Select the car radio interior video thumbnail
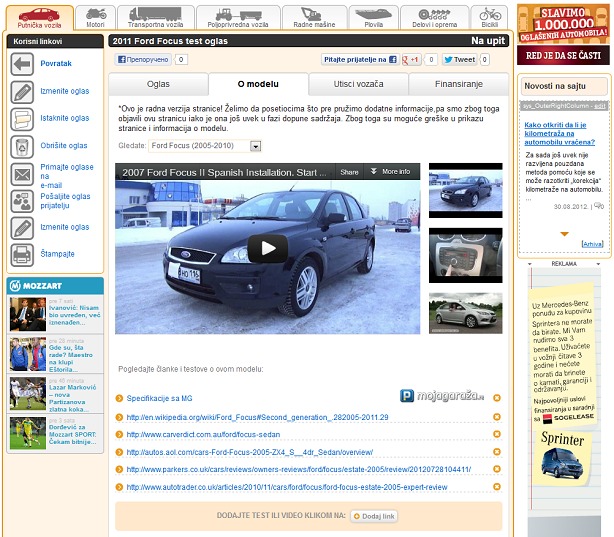Image resolution: width=614 pixels, height=537 pixels. (x=466, y=255)
